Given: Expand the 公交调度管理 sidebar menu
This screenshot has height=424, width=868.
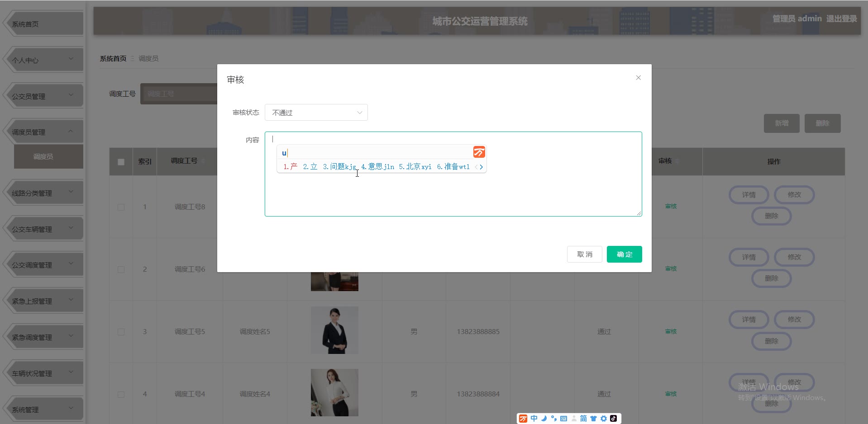Looking at the screenshot, I should tap(43, 265).
